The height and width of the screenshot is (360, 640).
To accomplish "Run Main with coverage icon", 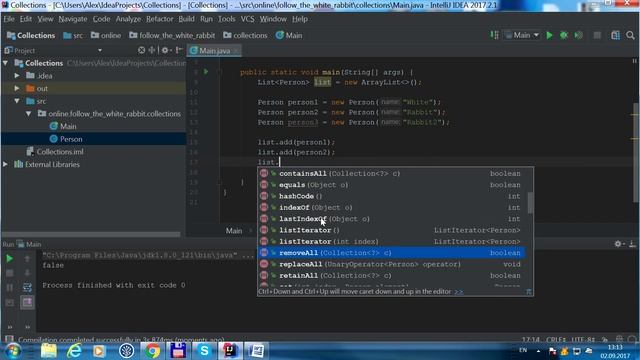I will point(578,36).
